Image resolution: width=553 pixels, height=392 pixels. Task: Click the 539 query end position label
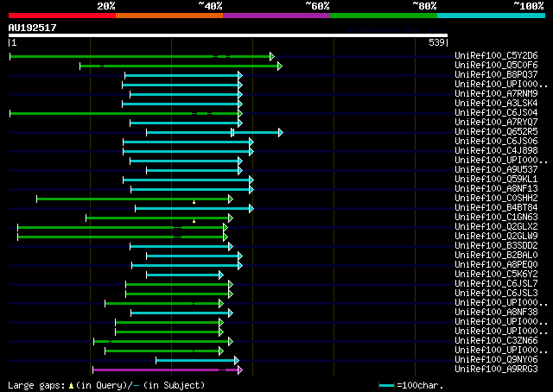(x=436, y=42)
